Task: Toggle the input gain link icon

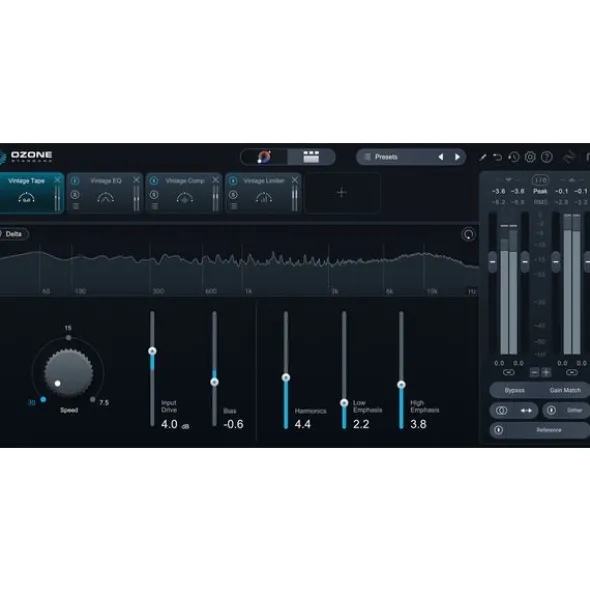Action: pyautogui.click(x=508, y=372)
